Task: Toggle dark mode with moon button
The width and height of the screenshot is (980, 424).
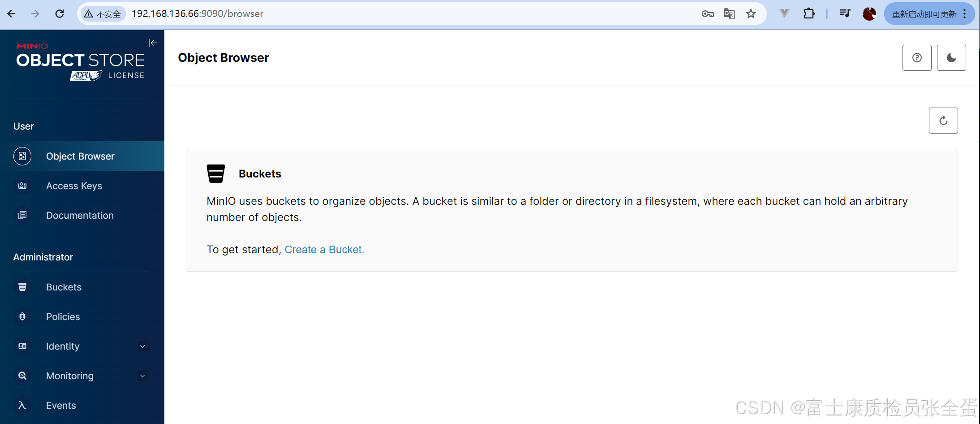Action: coord(951,58)
